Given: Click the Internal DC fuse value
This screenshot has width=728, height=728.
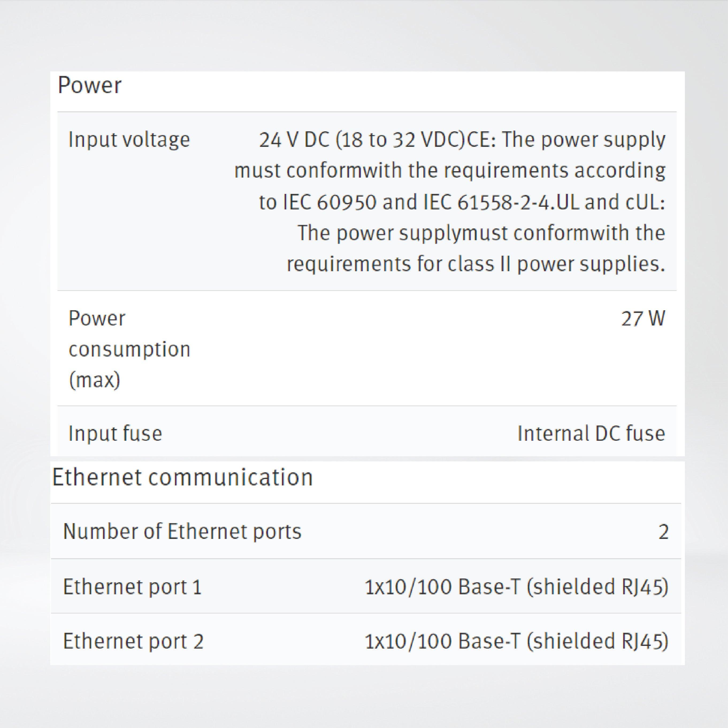Looking at the screenshot, I should [591, 433].
